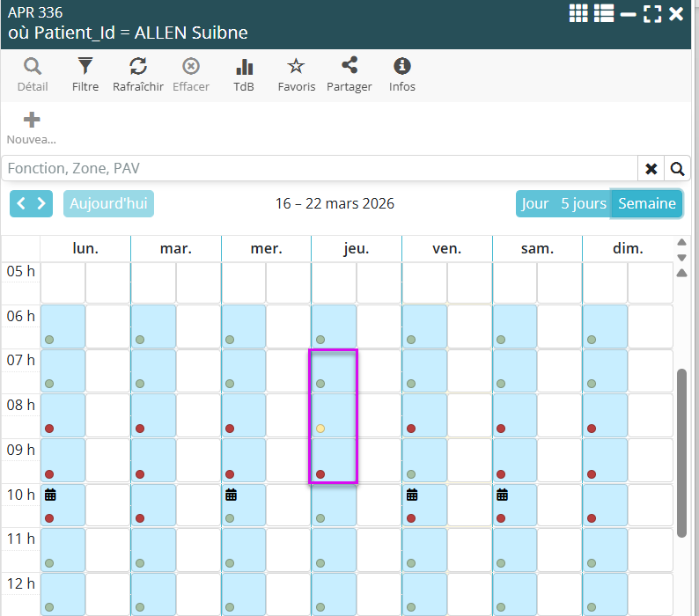
Task: Clear the search field with X button
Action: coord(651,169)
